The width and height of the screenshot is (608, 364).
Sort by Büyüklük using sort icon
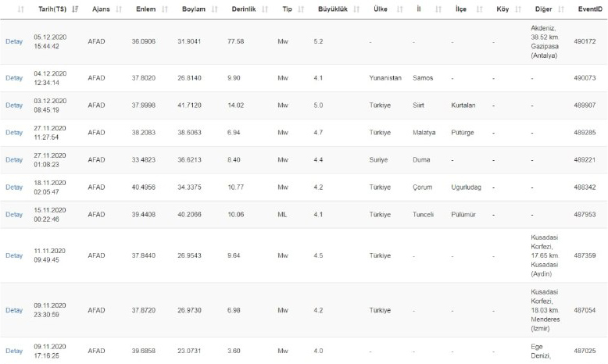pyautogui.click(x=356, y=9)
